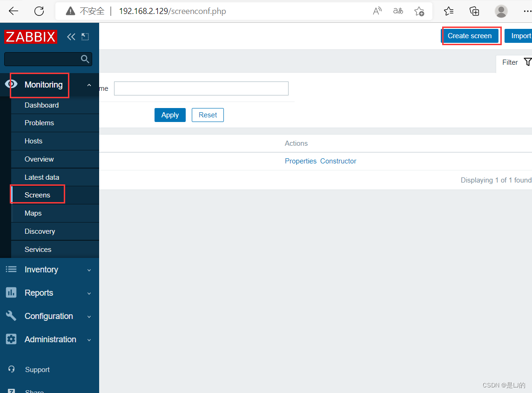Click the not-secure warning triangle icon
The width and height of the screenshot is (532, 393).
coord(70,11)
